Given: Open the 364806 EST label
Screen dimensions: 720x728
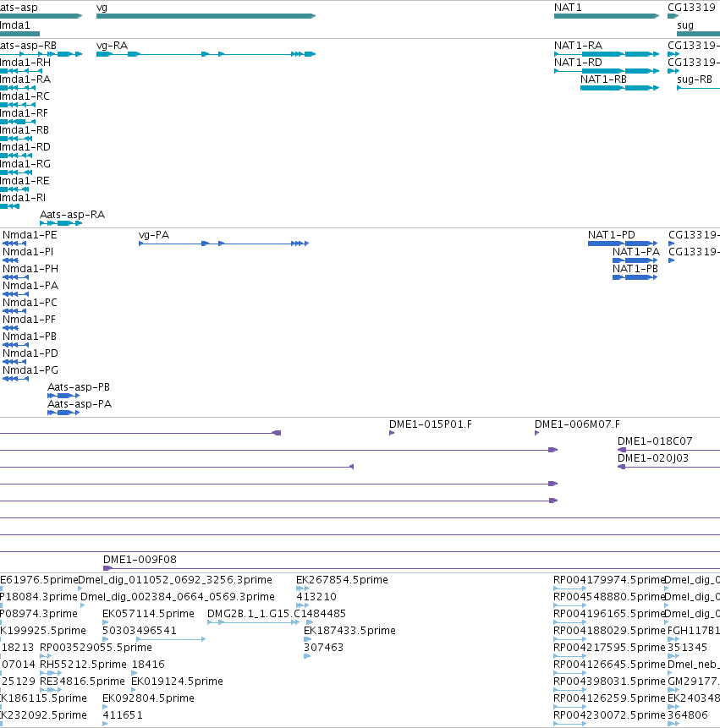Looking at the screenshot, I should (x=688, y=715).
